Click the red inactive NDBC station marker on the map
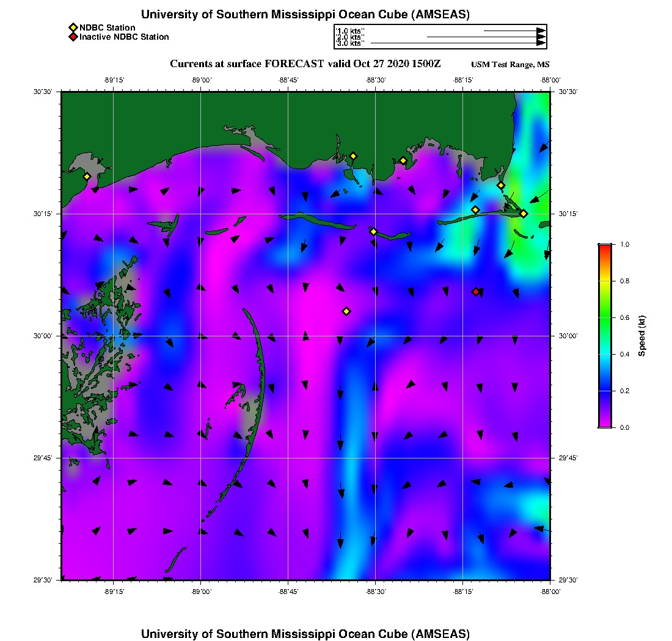Viewport: 672px width, 641px height. [476, 292]
